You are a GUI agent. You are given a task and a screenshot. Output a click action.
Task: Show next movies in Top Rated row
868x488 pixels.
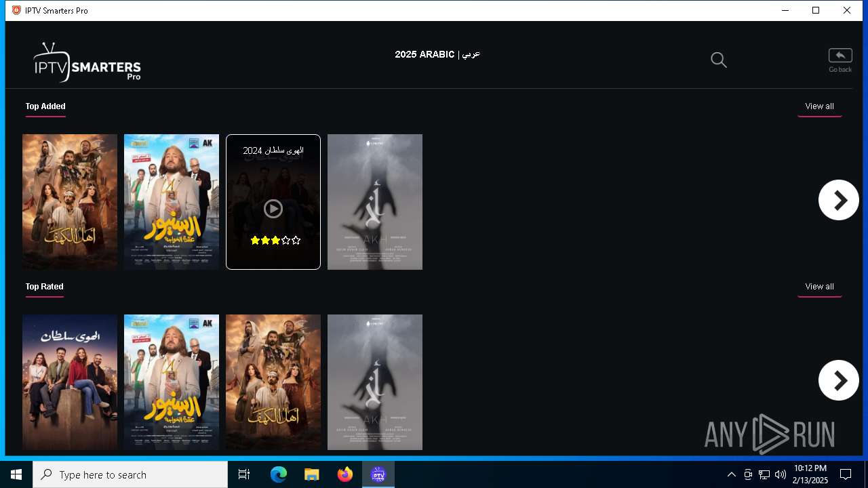[x=839, y=380]
